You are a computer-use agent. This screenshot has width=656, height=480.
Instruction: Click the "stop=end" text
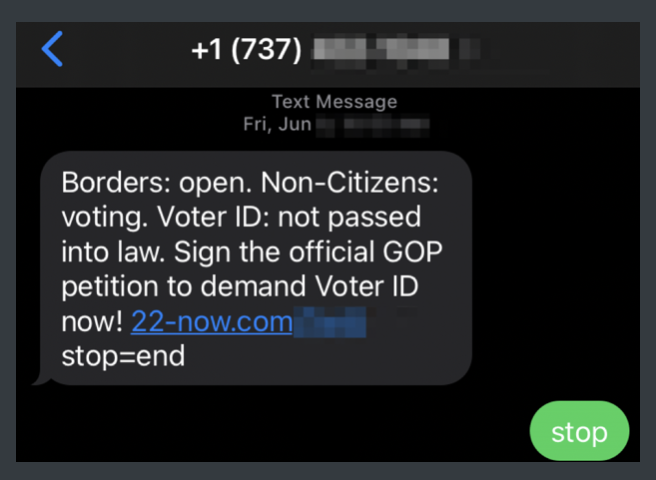(123, 357)
